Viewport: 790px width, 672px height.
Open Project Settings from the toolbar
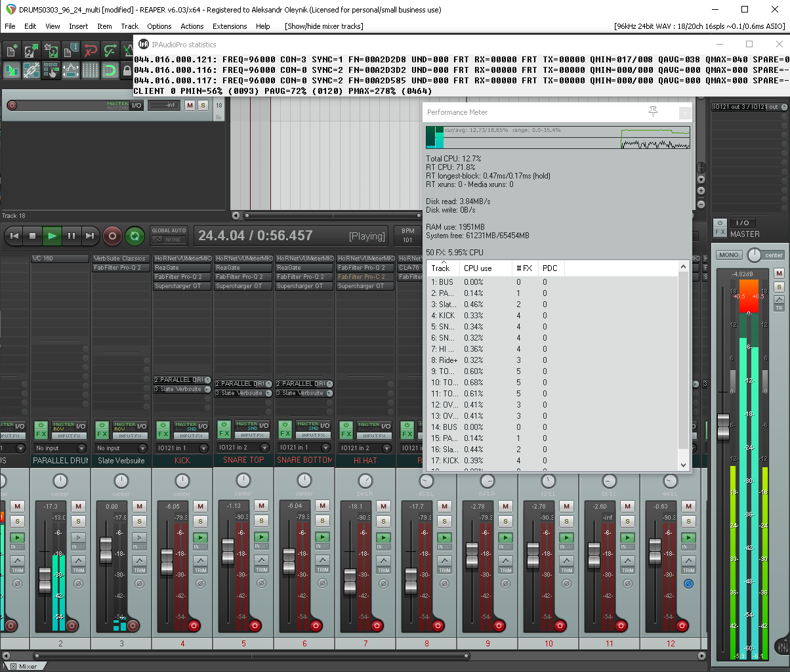tap(71, 51)
